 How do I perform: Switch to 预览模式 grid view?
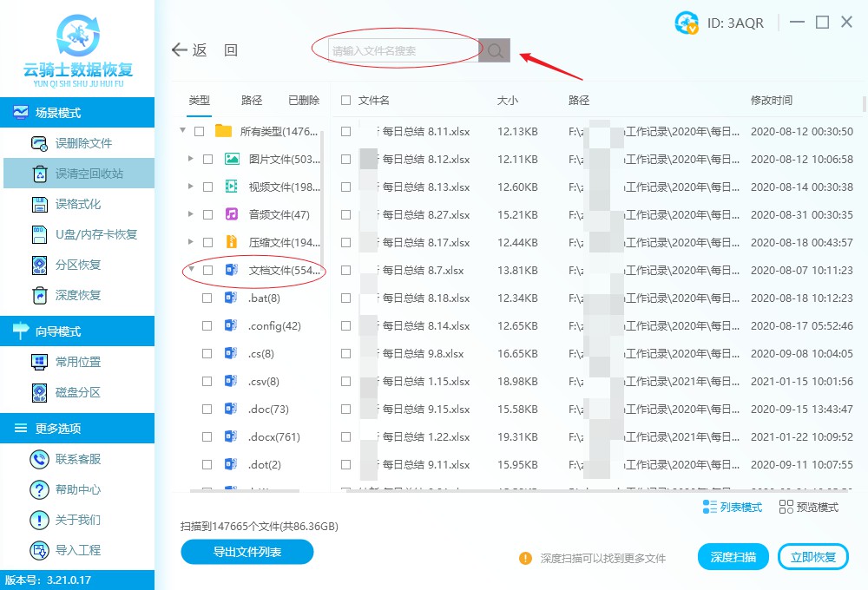[x=808, y=507]
